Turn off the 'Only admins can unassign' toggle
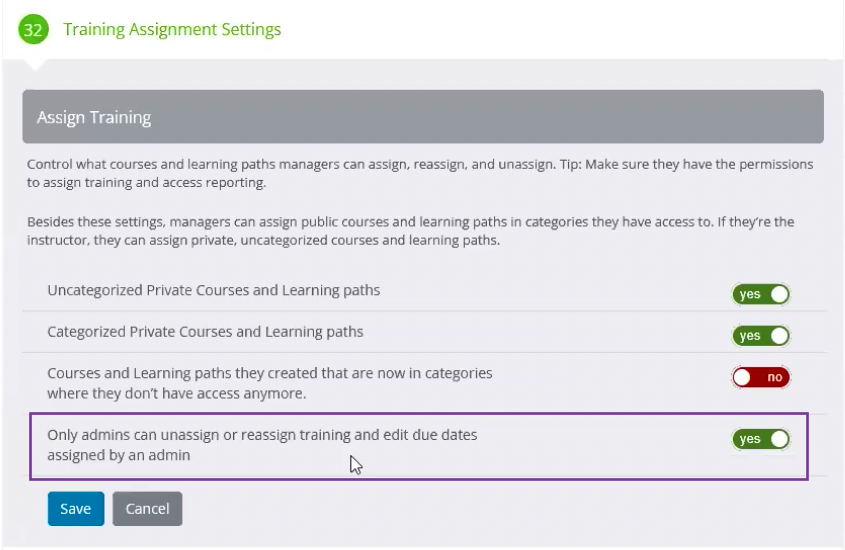Image resolution: width=845 pixels, height=550 pixels. tap(761, 439)
